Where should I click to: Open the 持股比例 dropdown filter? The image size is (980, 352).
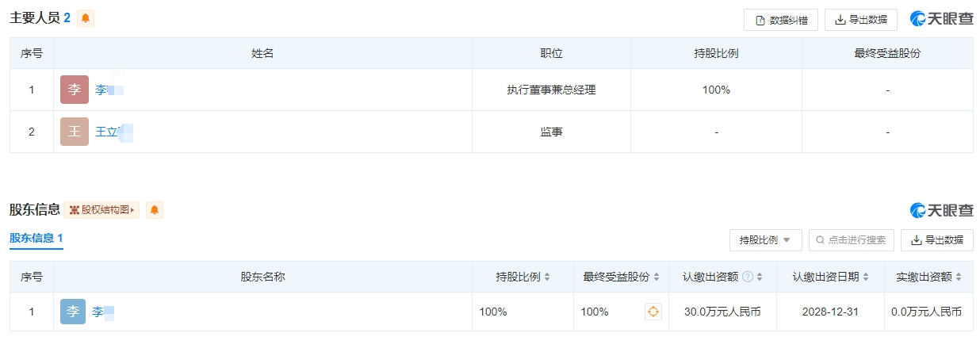pos(765,240)
